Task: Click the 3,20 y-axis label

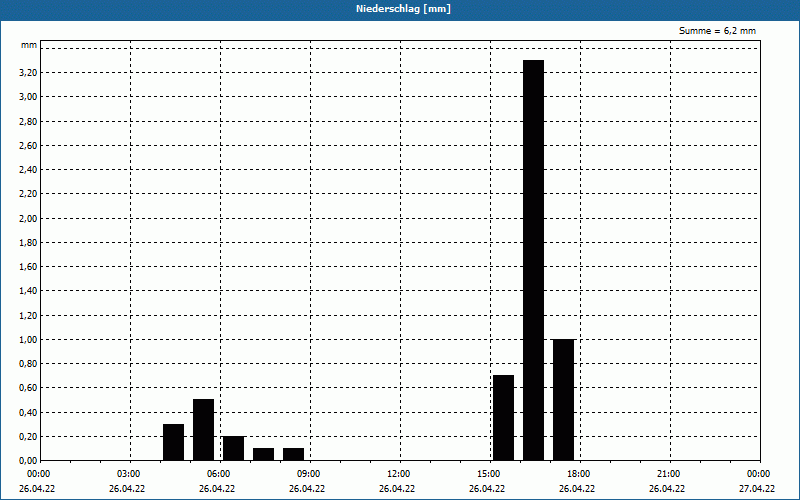Action: point(28,73)
